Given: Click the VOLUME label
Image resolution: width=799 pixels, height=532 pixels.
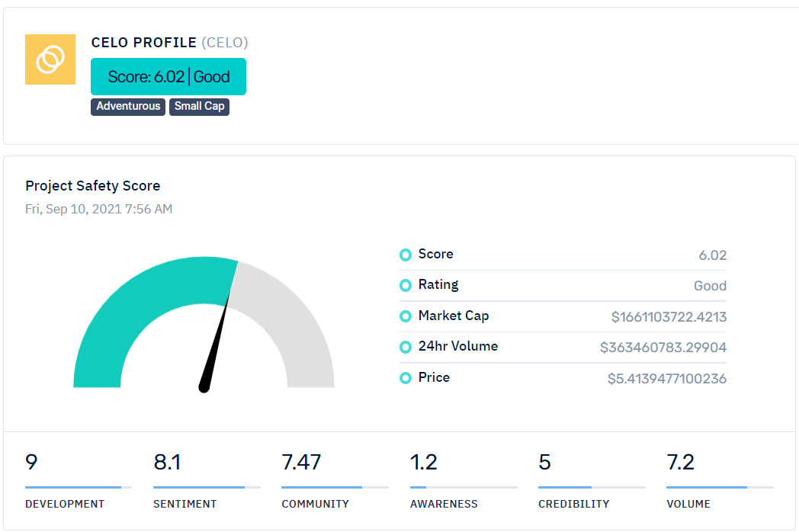Looking at the screenshot, I should (x=688, y=504).
